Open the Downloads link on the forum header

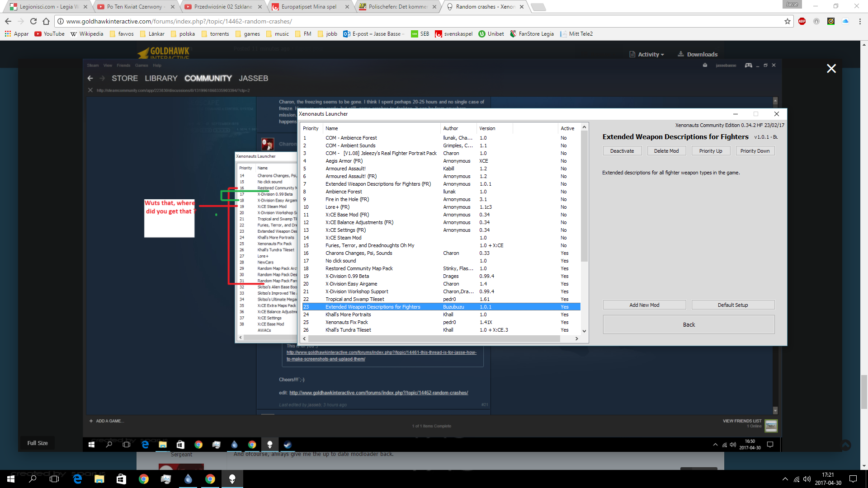pos(698,54)
